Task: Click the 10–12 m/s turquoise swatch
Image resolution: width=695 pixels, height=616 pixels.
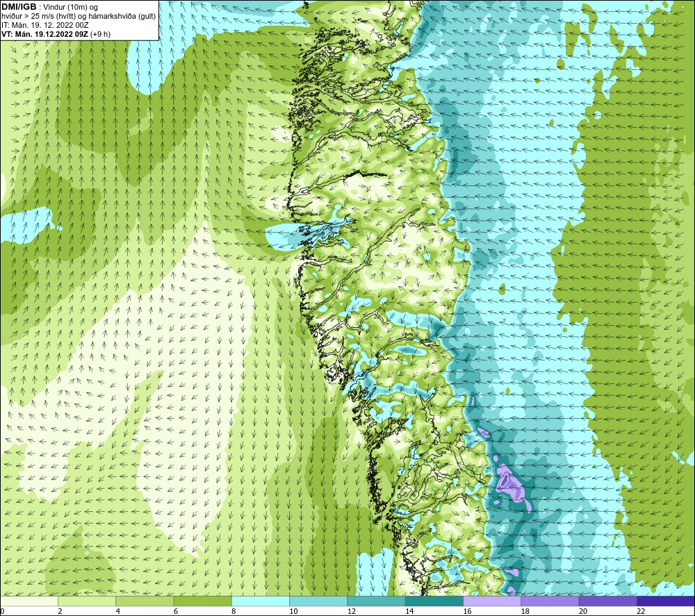Action: click(318, 601)
